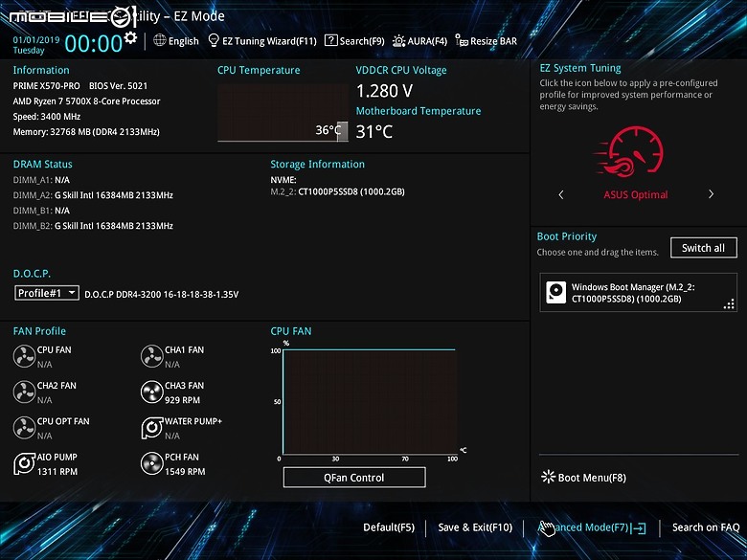Select the Windows Boot Manager disk icon
The image size is (747, 560).
coord(556,292)
